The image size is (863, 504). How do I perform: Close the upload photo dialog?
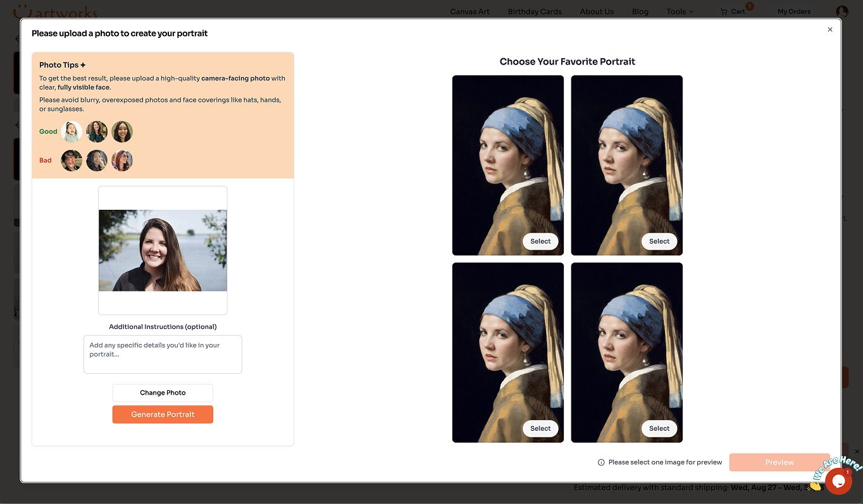click(830, 30)
